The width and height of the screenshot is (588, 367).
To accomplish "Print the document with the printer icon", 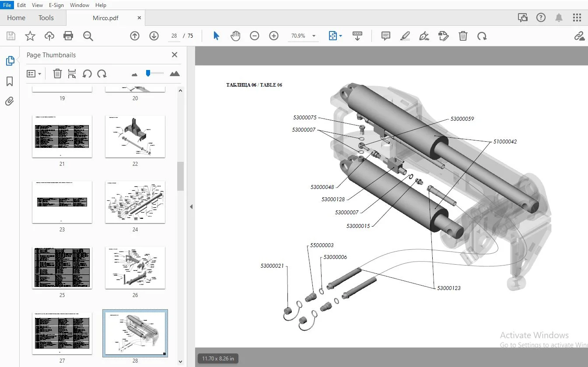I will click(68, 36).
